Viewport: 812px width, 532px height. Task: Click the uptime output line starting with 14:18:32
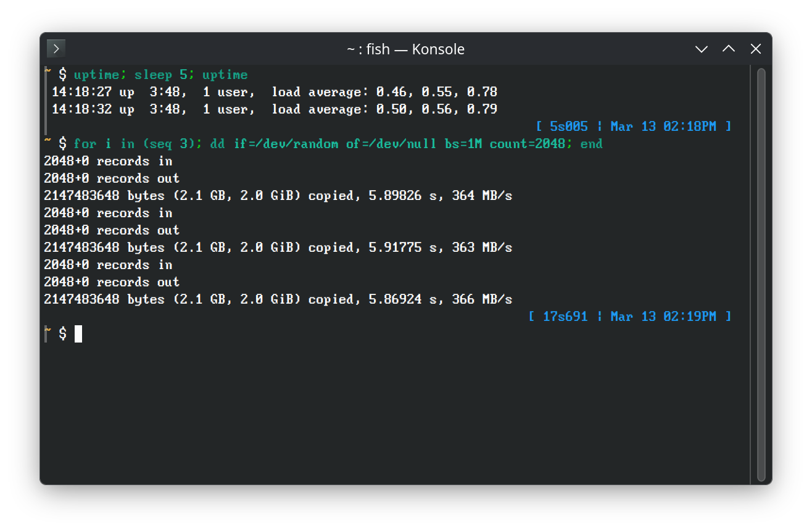point(274,109)
